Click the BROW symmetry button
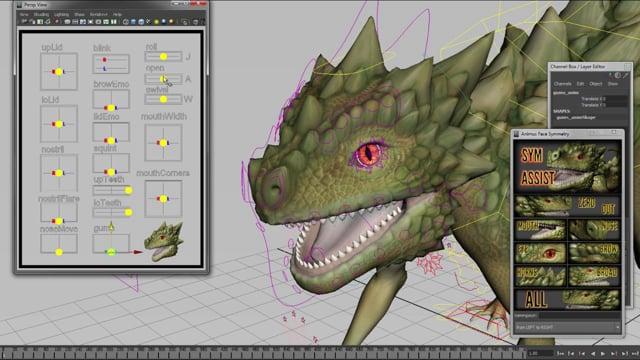 595,253
